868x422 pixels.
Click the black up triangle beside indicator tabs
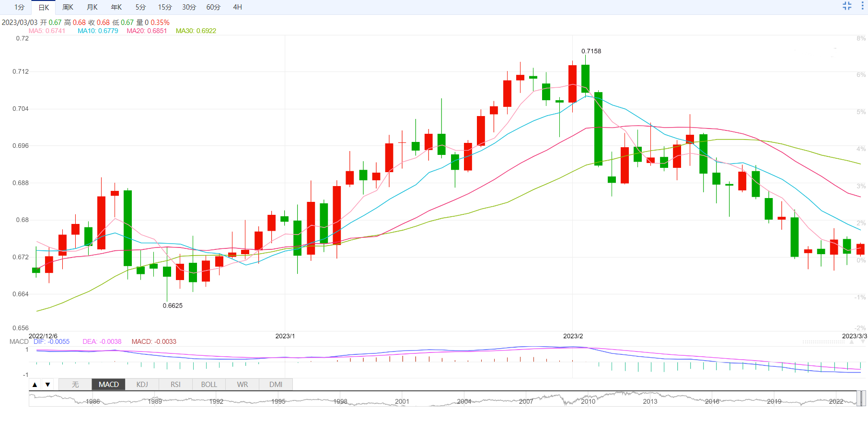point(35,385)
